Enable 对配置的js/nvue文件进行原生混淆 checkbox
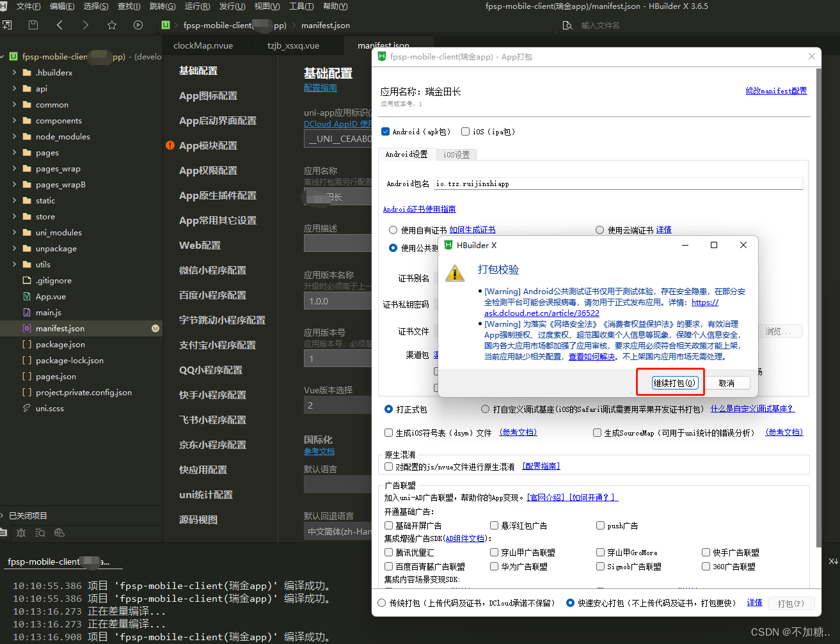Image resolution: width=840 pixels, height=644 pixels. [x=388, y=467]
